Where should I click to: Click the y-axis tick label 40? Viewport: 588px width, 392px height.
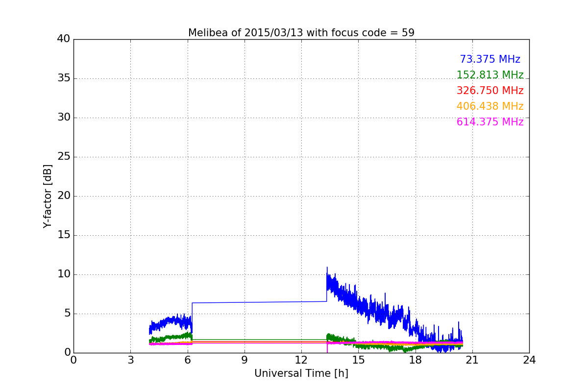click(63, 39)
